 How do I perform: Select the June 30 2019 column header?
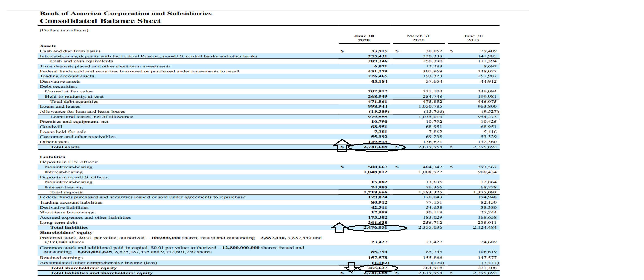pyautogui.click(x=473, y=38)
